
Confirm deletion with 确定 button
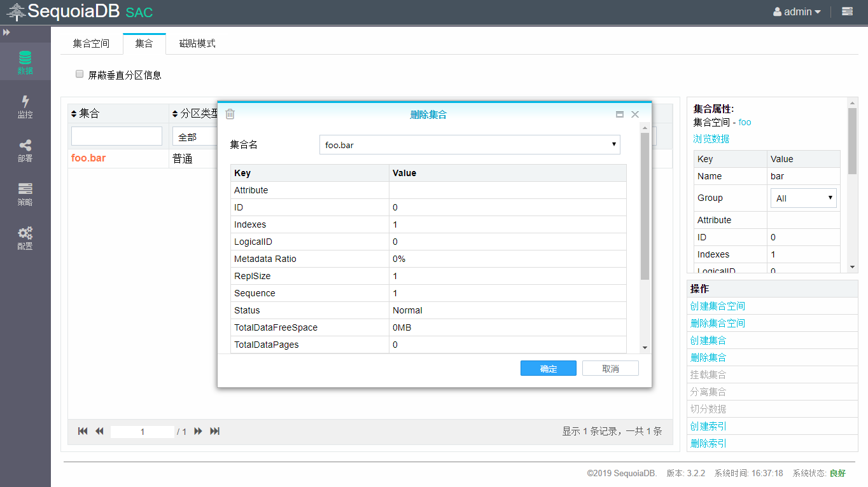549,369
